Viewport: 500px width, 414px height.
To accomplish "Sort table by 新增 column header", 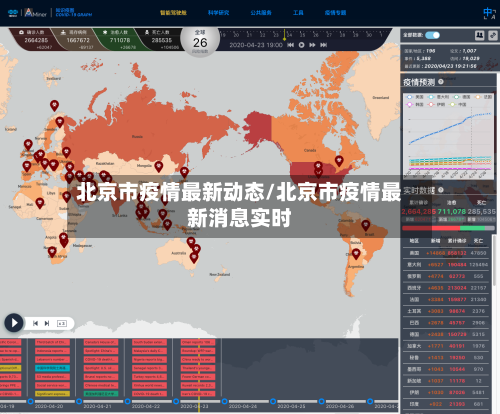I will [x=435, y=241].
